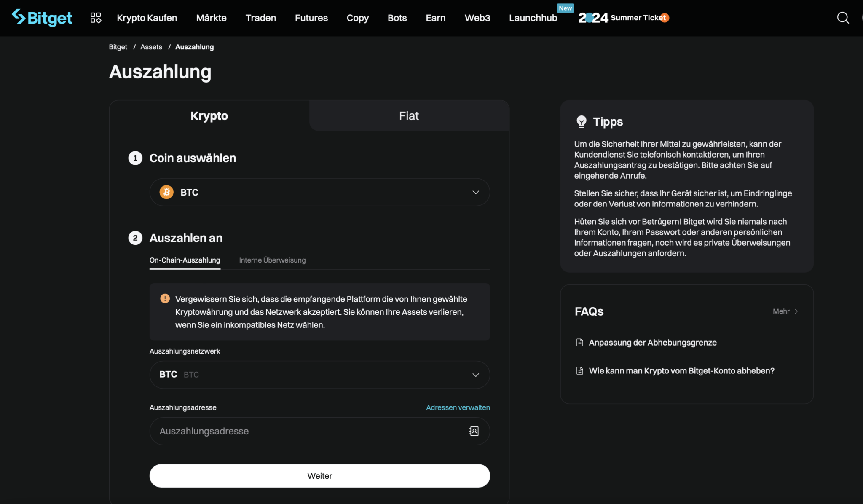Image resolution: width=863 pixels, height=504 pixels.
Task: Click the Bitget logo
Action: coord(42,18)
